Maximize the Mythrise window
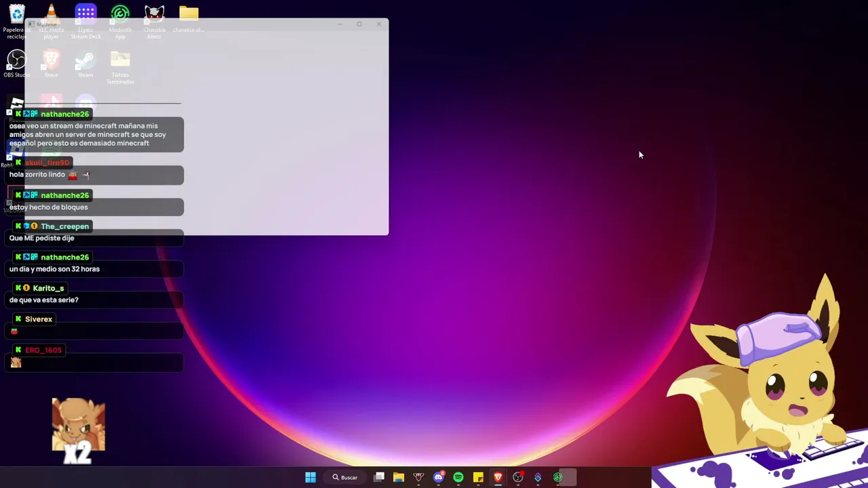 [359, 24]
